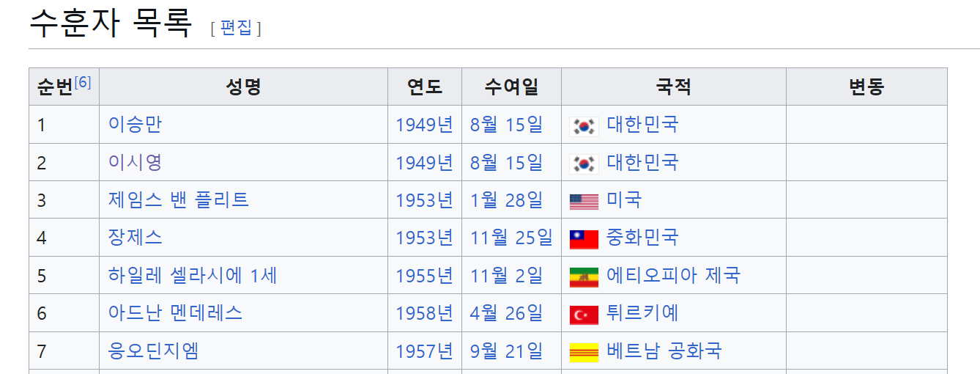Click the 연도 column header
980x374 pixels.
tap(425, 87)
